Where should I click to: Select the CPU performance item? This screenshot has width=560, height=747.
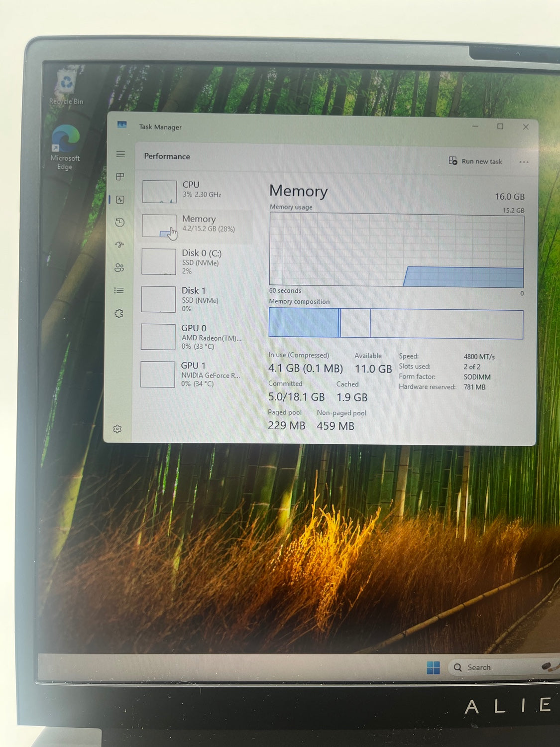pos(197,191)
